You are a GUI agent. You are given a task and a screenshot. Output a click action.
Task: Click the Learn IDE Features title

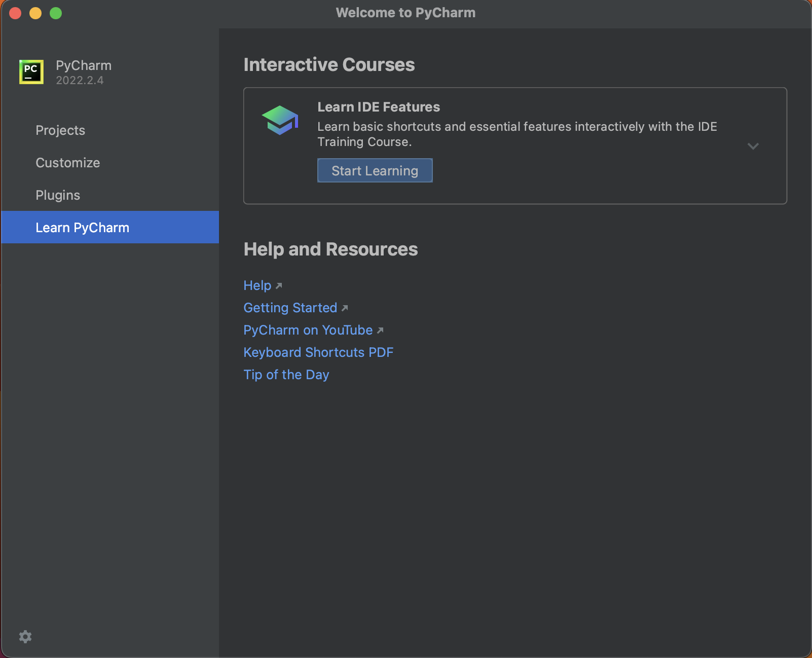tap(379, 107)
